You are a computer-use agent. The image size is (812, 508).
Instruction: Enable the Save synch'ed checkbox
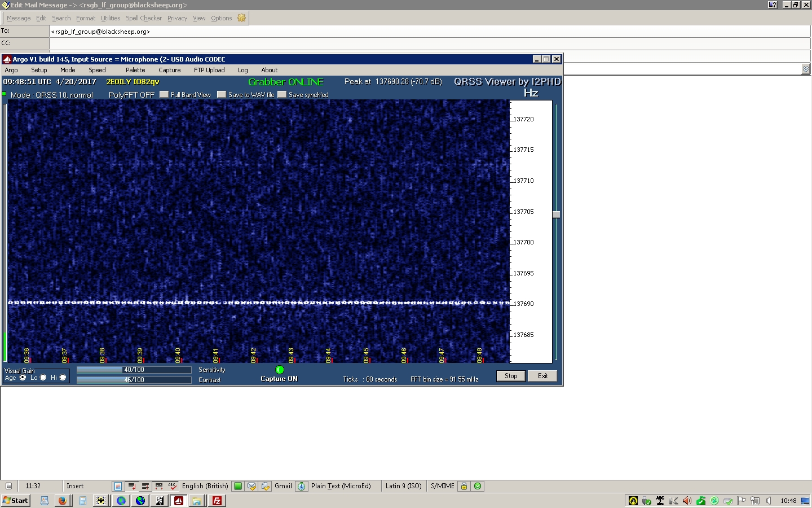[x=282, y=94]
